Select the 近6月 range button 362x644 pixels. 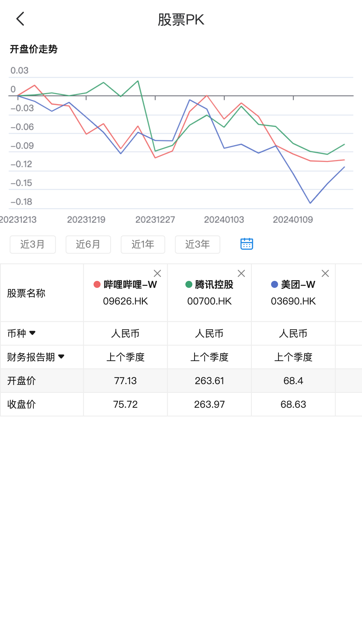(88, 244)
